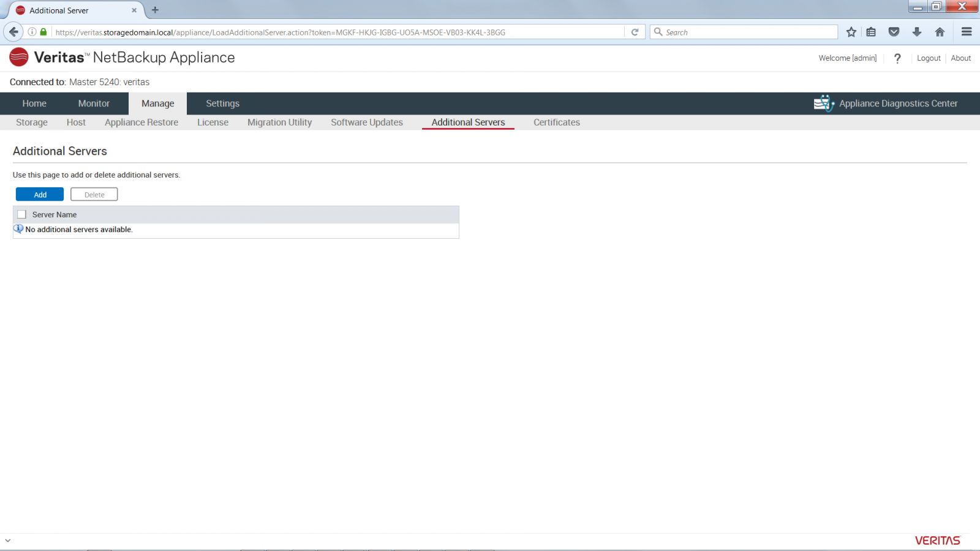Click the site information icon in address bar
980x551 pixels.
tap(32, 32)
